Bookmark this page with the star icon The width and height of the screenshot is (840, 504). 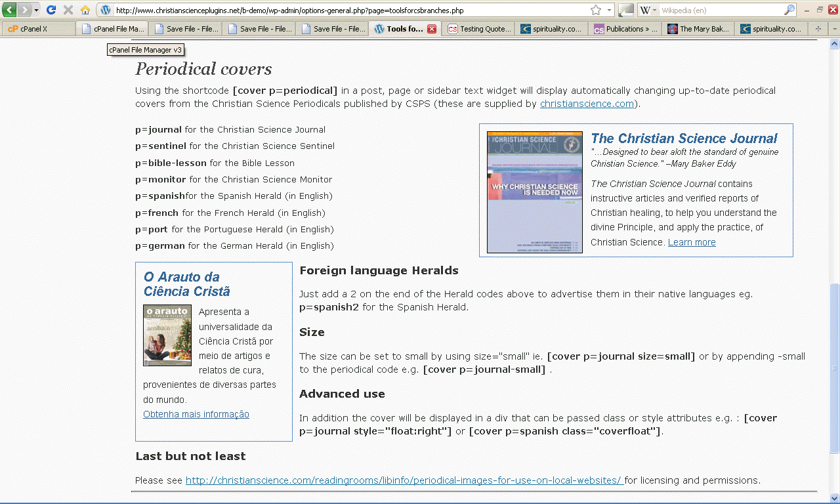coord(596,10)
